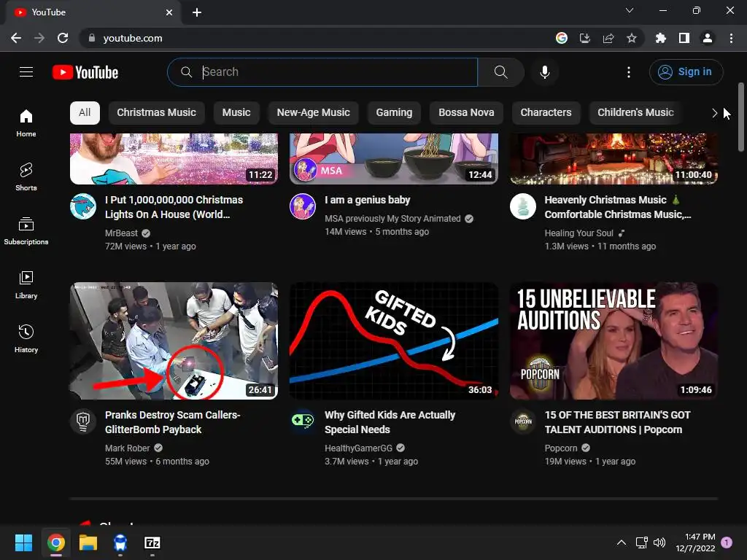
Task: Open HealthyGamerGG channel avatar
Action: coord(303,421)
